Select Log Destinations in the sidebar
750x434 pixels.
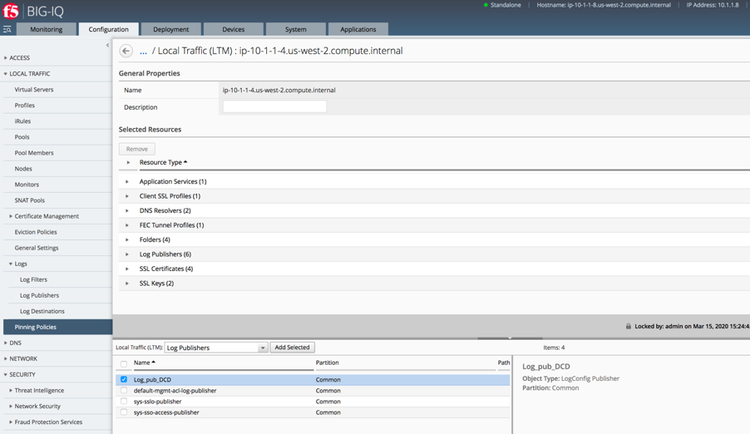43,311
